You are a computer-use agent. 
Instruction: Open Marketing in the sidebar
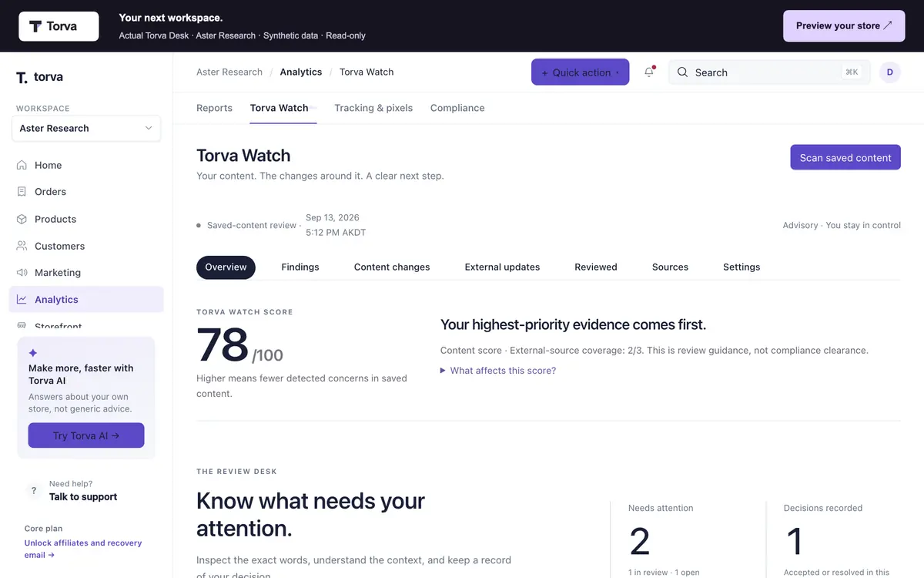pyautogui.click(x=86, y=273)
